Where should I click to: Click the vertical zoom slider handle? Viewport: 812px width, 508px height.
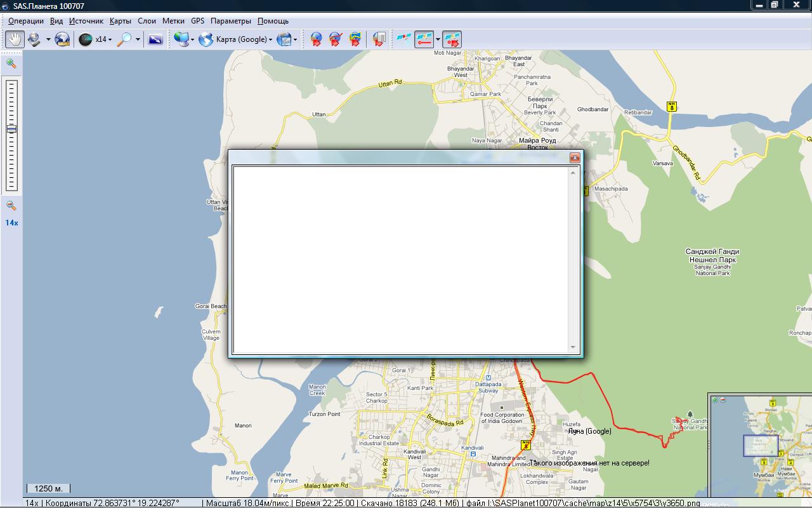[11, 129]
